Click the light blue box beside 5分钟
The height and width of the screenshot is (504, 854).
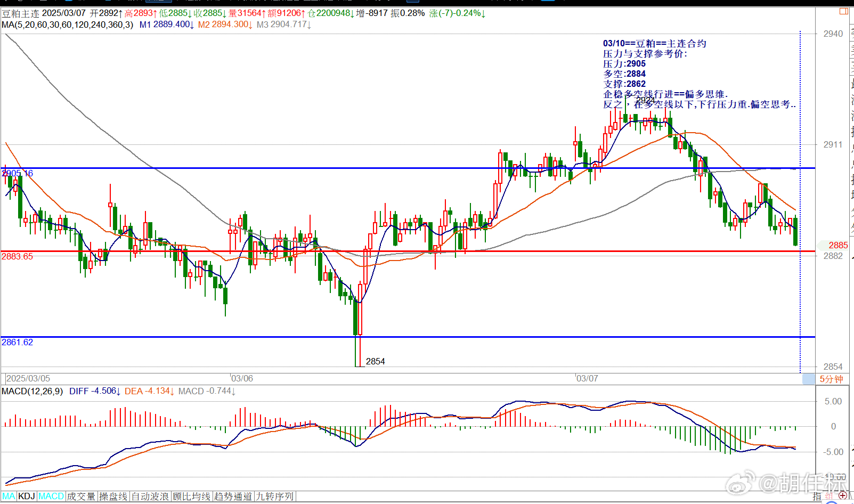pos(809,379)
